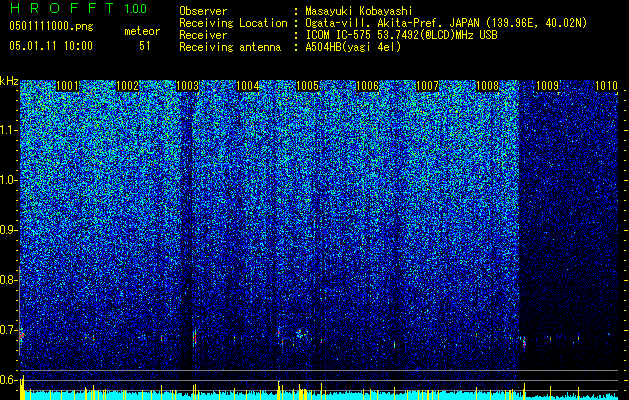Click the Receiving antenna label

(x=230, y=47)
